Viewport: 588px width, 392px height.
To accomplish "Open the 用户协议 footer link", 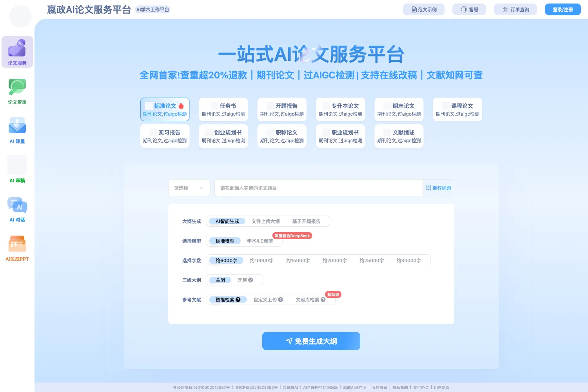I will (x=442, y=388).
